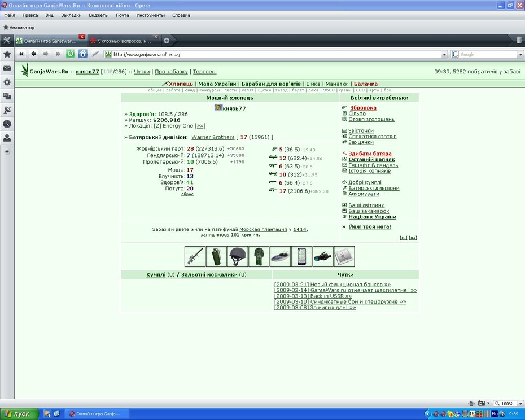This screenshot has width=525, height=420.
Task: Click the Морская плантация link
Action: point(263,229)
